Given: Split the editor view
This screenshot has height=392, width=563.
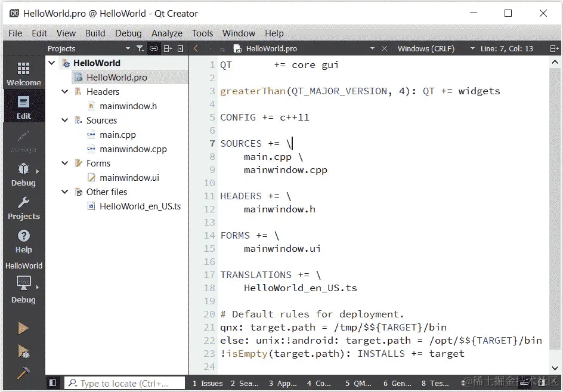Looking at the screenshot, I should [554, 48].
